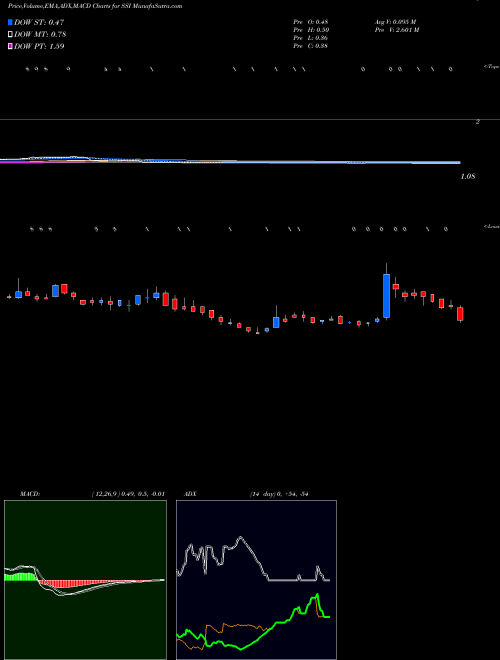Screen dimensions: 500x660
Task: Click the green MACD histogram bars
Action: (x=21, y=577)
